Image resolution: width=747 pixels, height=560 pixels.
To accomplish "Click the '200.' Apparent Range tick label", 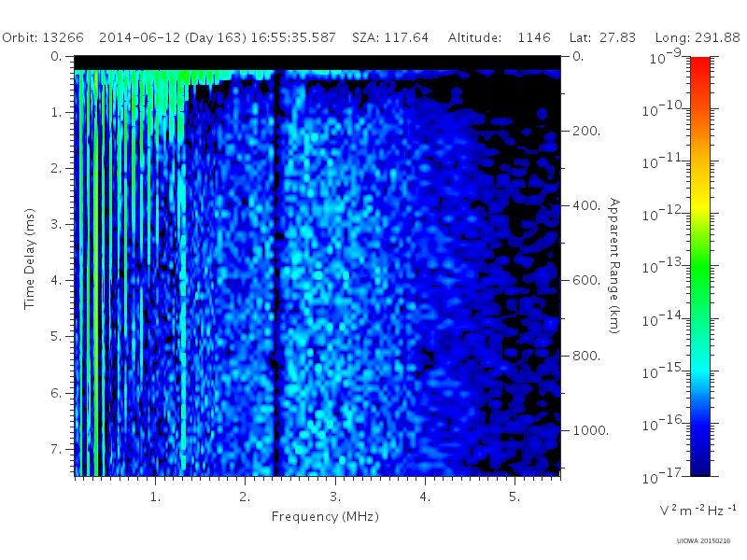I will coord(586,131).
